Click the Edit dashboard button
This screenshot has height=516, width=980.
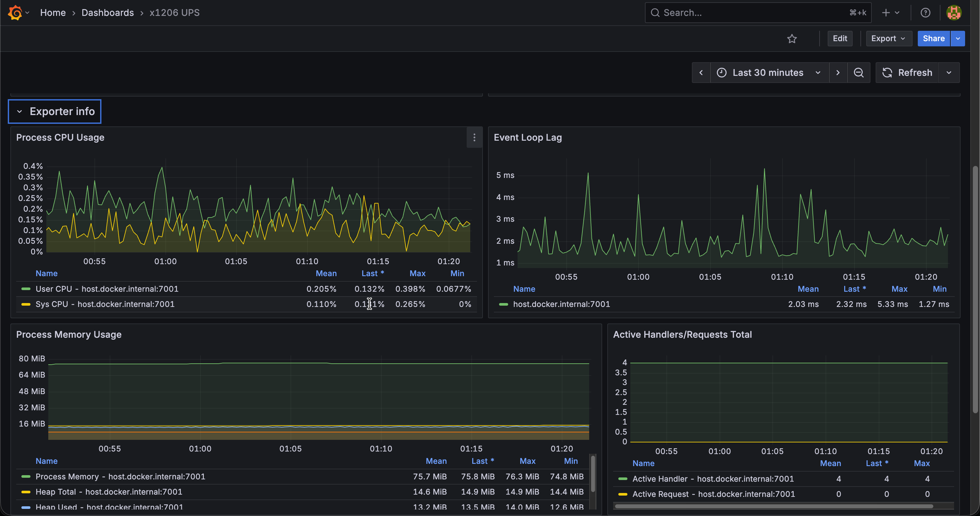click(840, 39)
